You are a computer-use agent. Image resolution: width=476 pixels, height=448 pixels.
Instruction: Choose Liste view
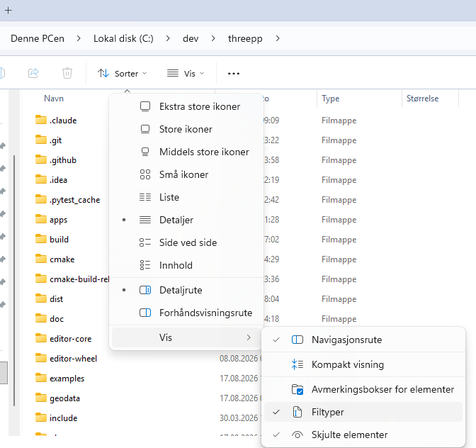pos(186,198)
